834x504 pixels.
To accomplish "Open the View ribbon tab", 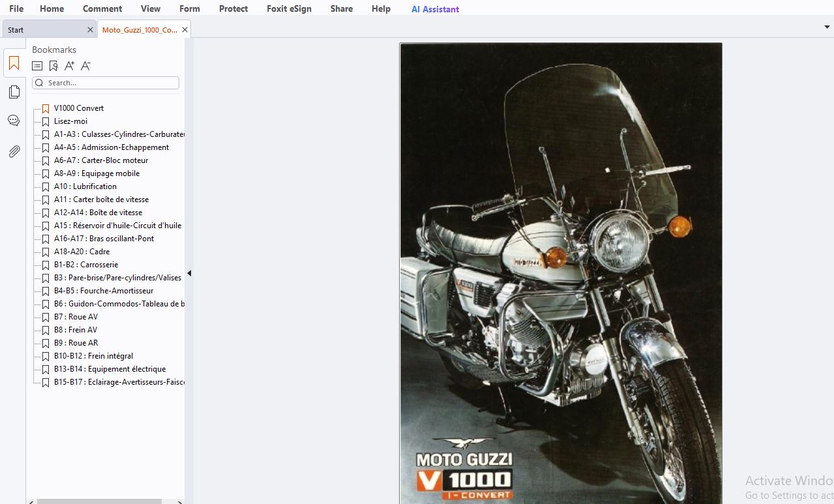I will click(151, 8).
